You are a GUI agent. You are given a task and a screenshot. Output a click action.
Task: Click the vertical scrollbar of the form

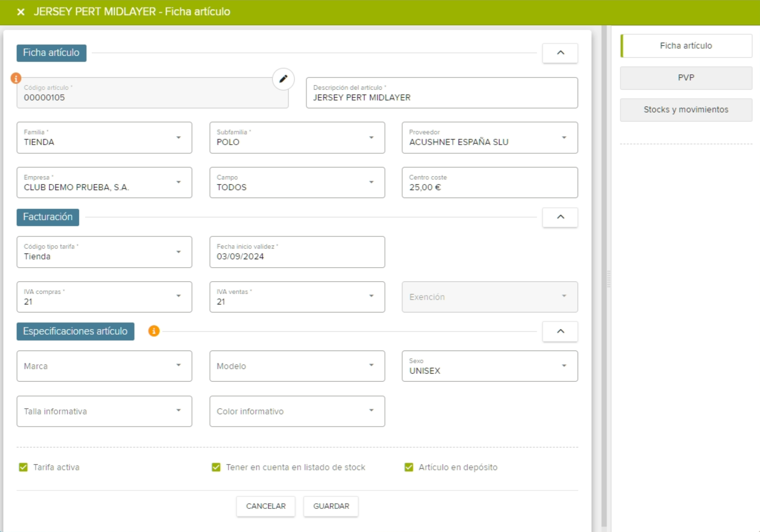[x=604, y=276]
